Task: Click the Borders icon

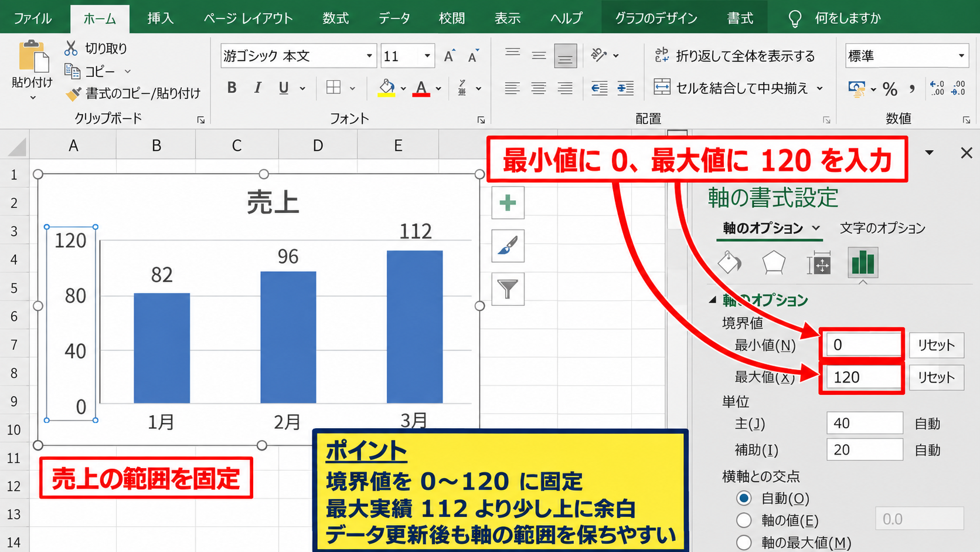Action: point(334,88)
